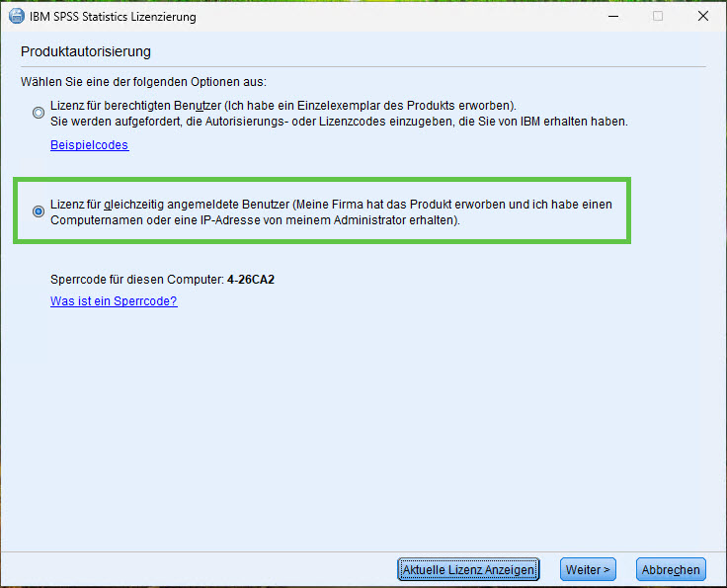This screenshot has width=727, height=588.
Task: Proceed with the 'Weiter >' button
Action: pos(589,569)
